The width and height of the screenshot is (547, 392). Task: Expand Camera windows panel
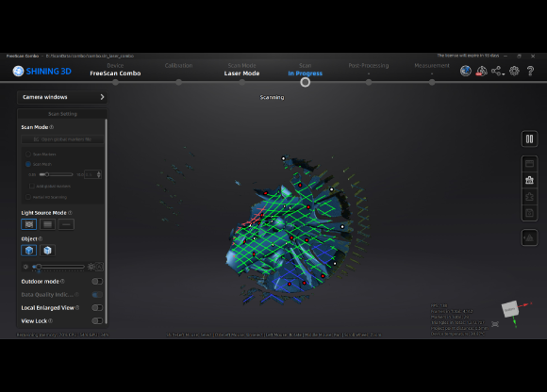tap(62, 97)
